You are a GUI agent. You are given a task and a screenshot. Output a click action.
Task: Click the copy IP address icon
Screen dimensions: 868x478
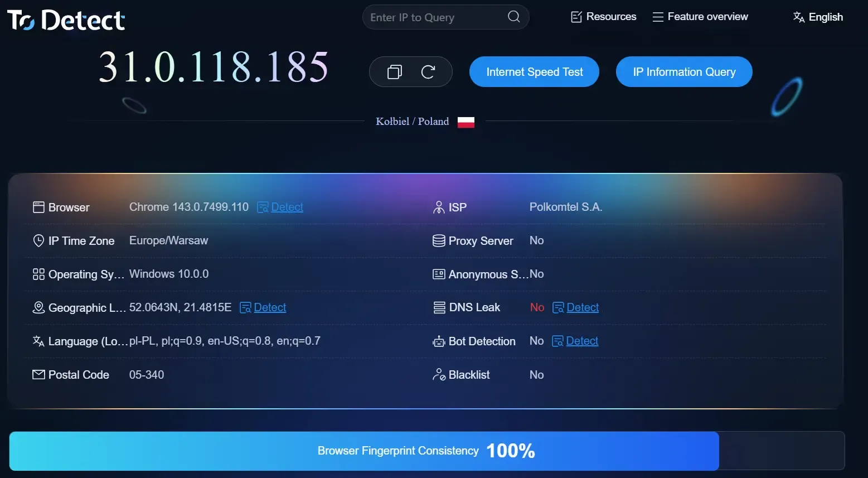pyautogui.click(x=395, y=72)
